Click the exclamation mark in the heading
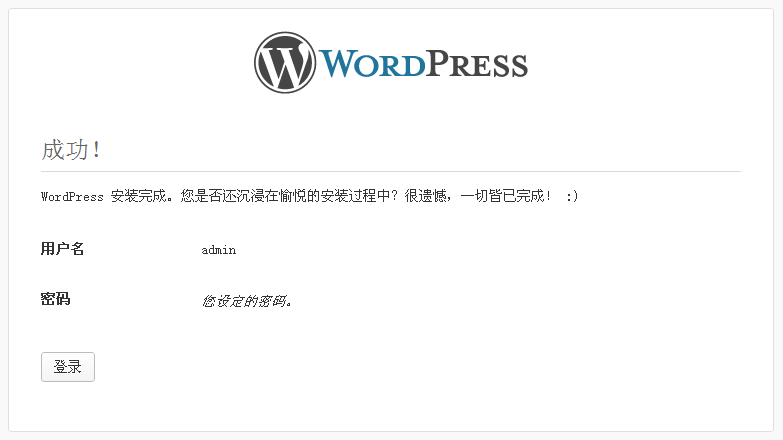Viewport: 783px width, 440px height. (96, 150)
